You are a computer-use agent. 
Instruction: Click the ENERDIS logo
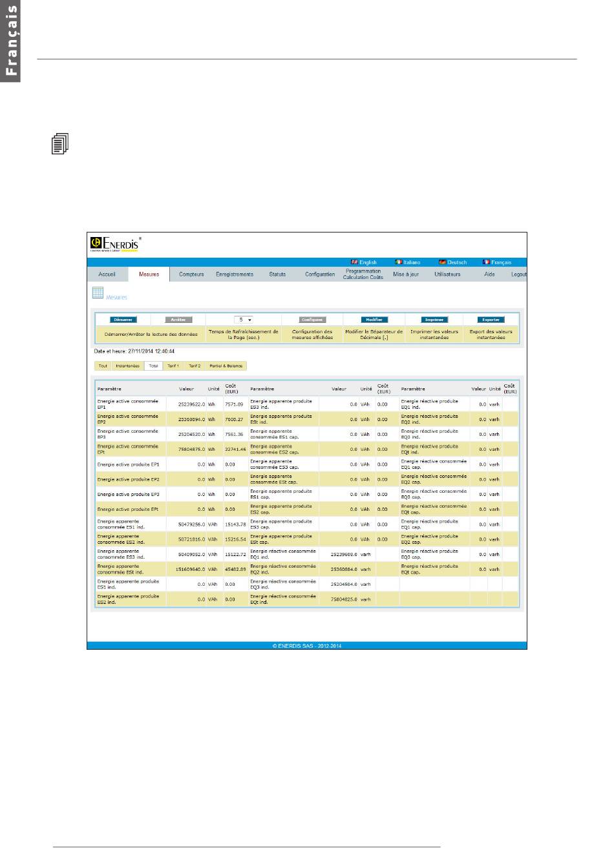pos(115,243)
